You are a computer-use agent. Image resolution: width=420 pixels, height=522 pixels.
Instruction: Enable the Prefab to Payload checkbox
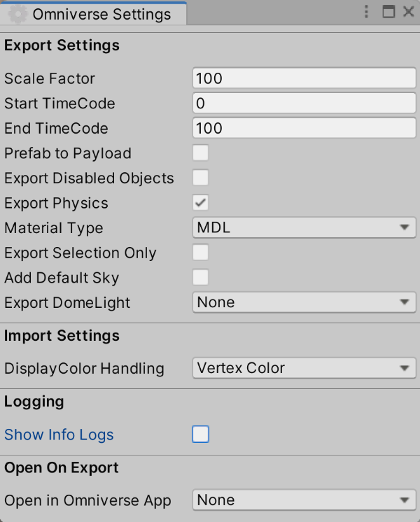point(200,153)
